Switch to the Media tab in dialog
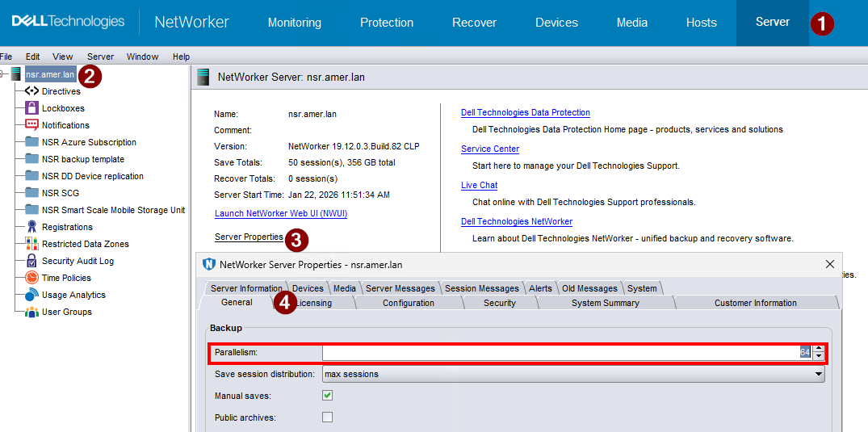Image resolution: width=868 pixels, height=432 pixels. point(345,288)
